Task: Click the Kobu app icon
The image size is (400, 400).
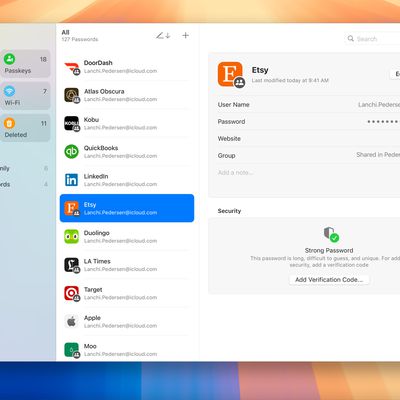Action: point(72,123)
